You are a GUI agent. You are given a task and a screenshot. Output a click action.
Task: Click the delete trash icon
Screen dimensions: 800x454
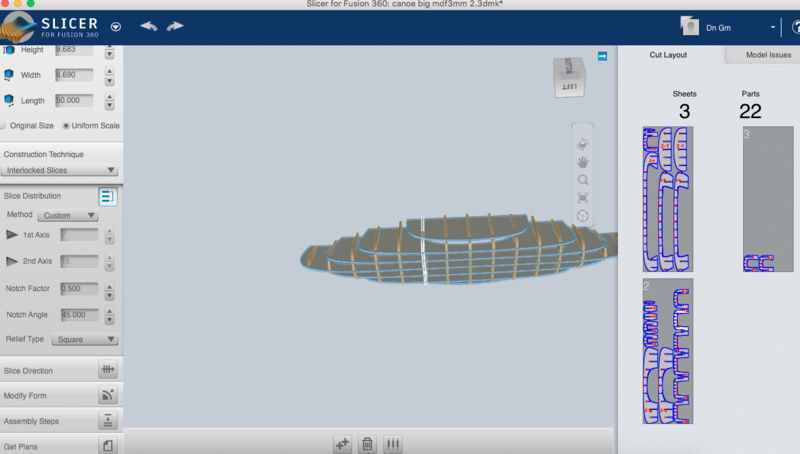tap(367, 444)
